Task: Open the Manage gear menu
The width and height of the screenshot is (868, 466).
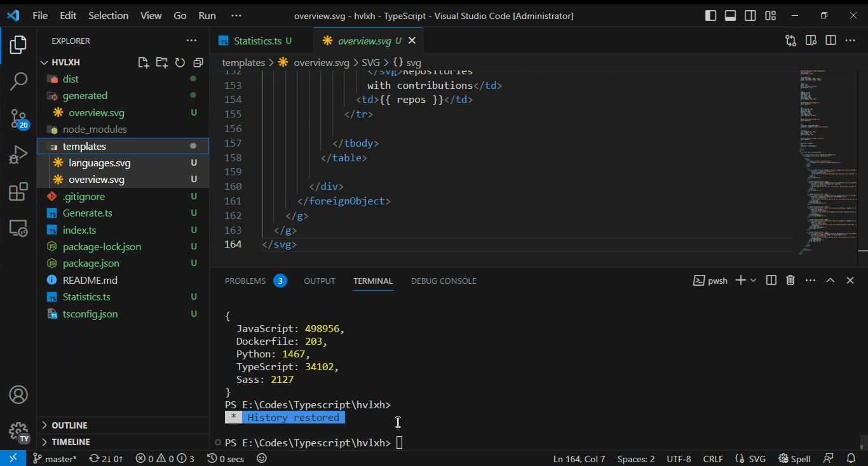Action: 18,432
